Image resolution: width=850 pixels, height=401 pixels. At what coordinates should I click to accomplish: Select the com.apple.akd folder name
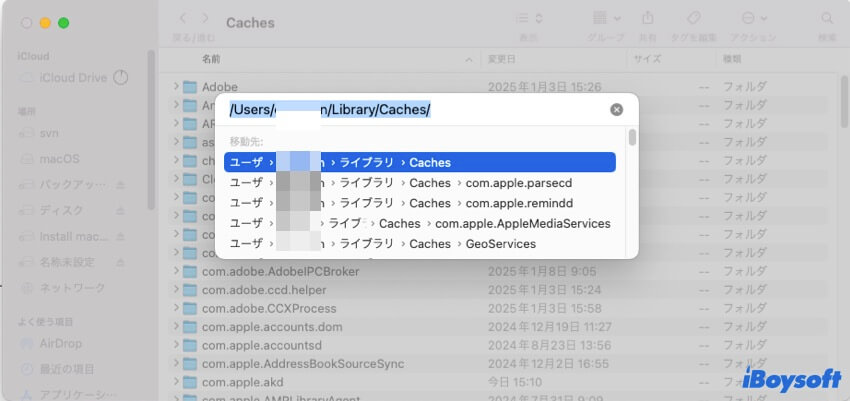click(242, 382)
